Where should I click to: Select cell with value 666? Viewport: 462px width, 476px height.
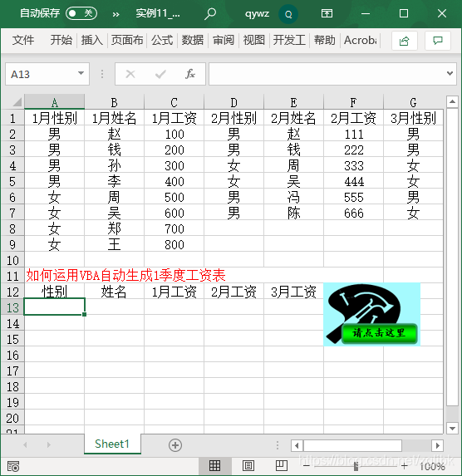pyautogui.click(x=353, y=213)
